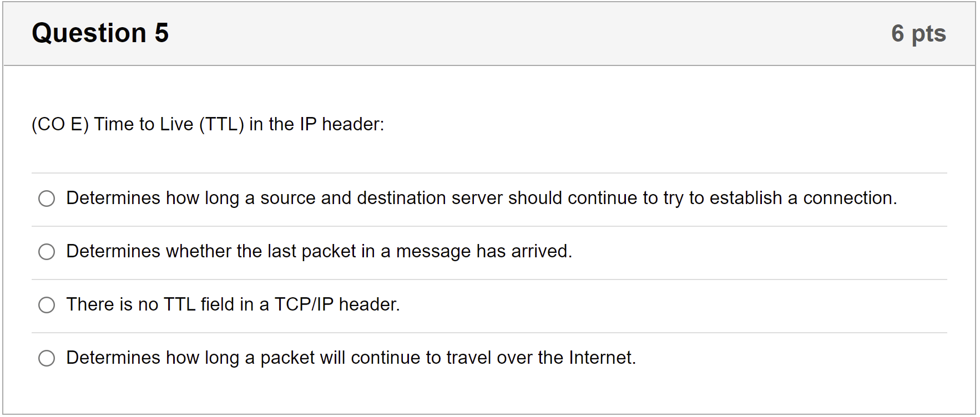The height and width of the screenshot is (417, 980).
Task: Click answer text 'Determines how long a source and destination server...'
Action: click(x=481, y=198)
